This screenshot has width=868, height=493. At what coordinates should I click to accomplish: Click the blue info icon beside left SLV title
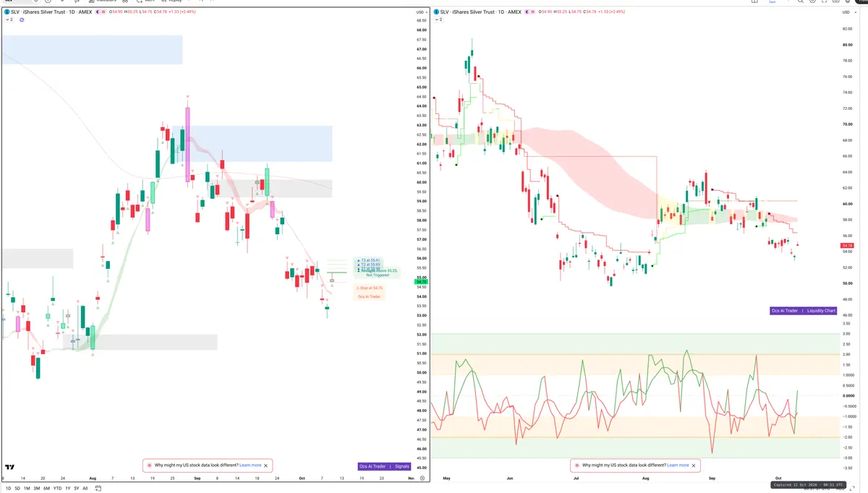coord(7,12)
